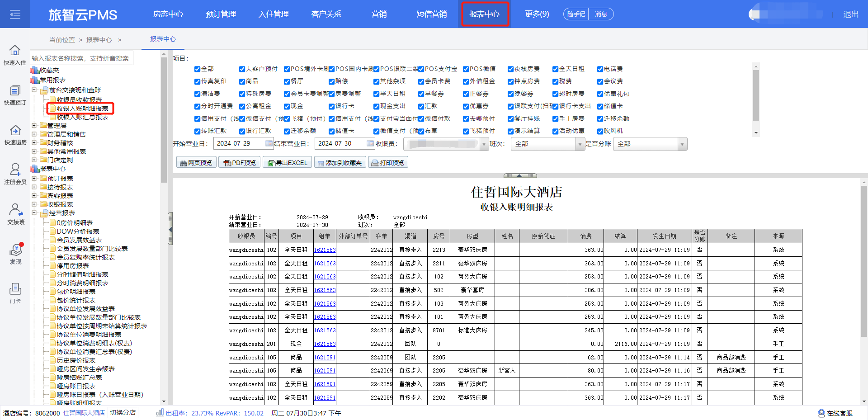The width and height of the screenshot is (868, 420).
Task: Click the 开始营业日 date field
Action: click(x=243, y=143)
